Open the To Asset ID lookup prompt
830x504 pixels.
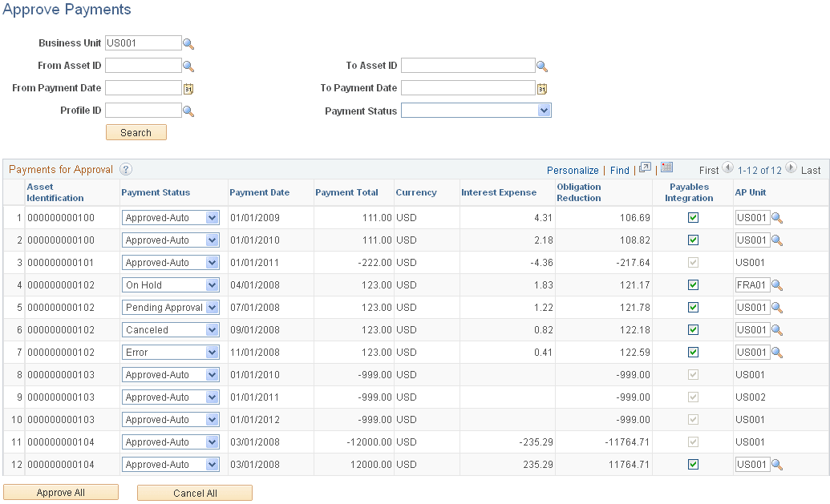[542, 66]
